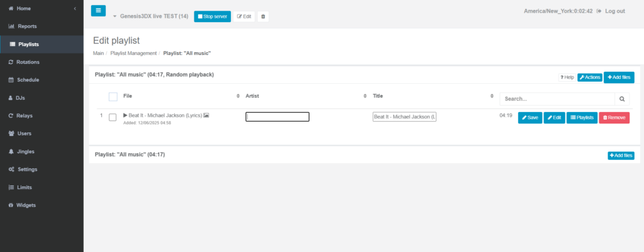
Task: Save the track row changes
Action: tap(530, 117)
